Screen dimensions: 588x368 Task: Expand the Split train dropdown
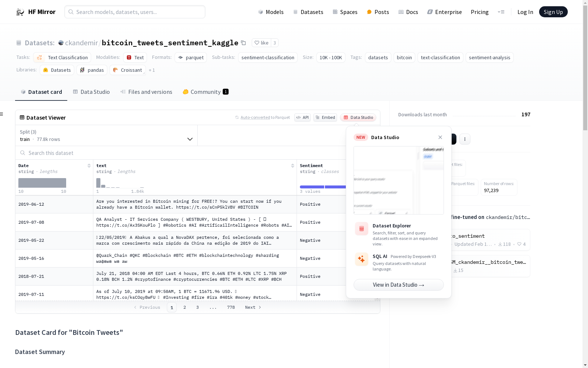point(107,135)
